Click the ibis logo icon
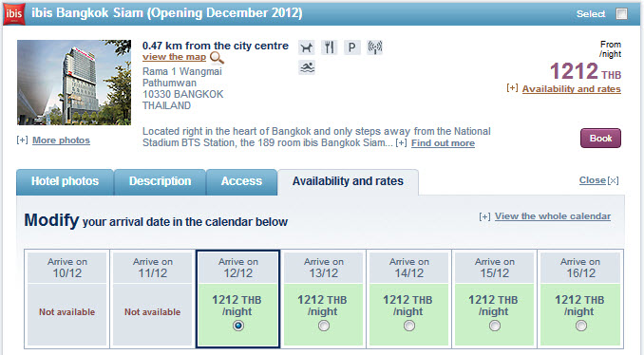 [14, 13]
